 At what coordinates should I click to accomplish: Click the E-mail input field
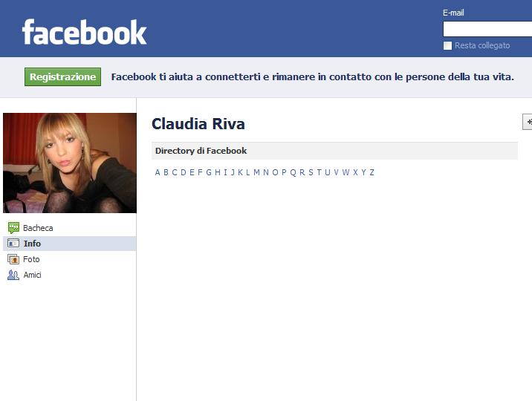click(x=487, y=29)
